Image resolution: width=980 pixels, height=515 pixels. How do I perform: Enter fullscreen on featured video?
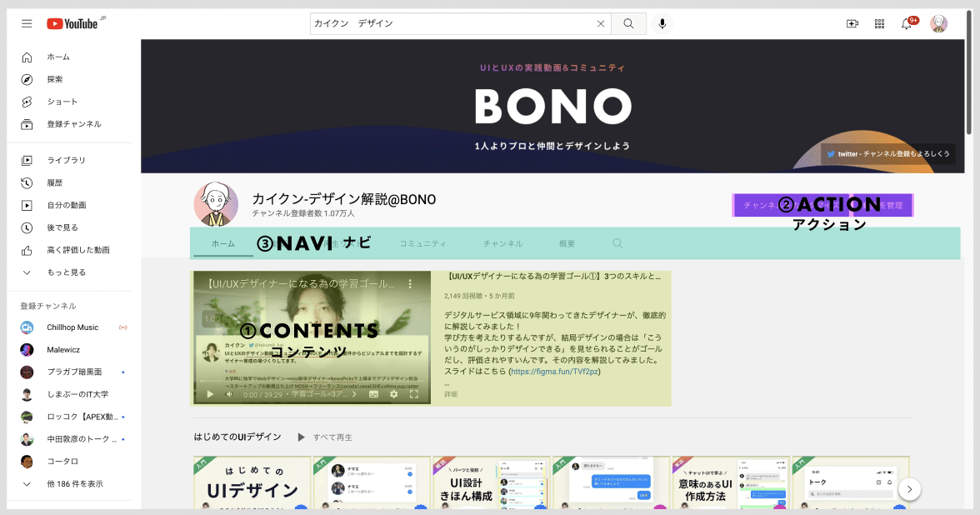(413, 394)
